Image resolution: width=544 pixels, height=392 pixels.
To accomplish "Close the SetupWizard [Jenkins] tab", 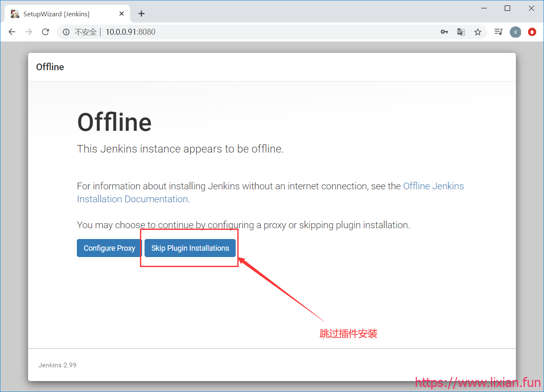I will point(122,14).
